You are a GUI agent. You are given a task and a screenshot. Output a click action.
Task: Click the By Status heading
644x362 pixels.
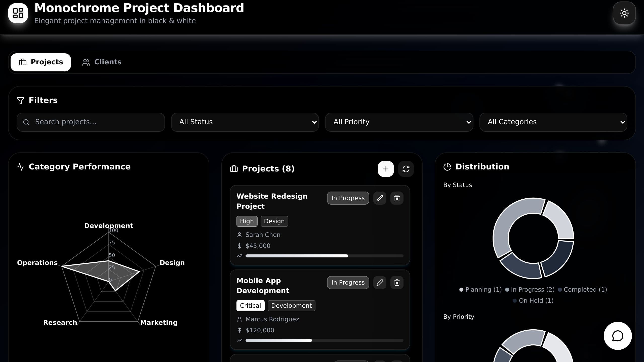(x=458, y=185)
